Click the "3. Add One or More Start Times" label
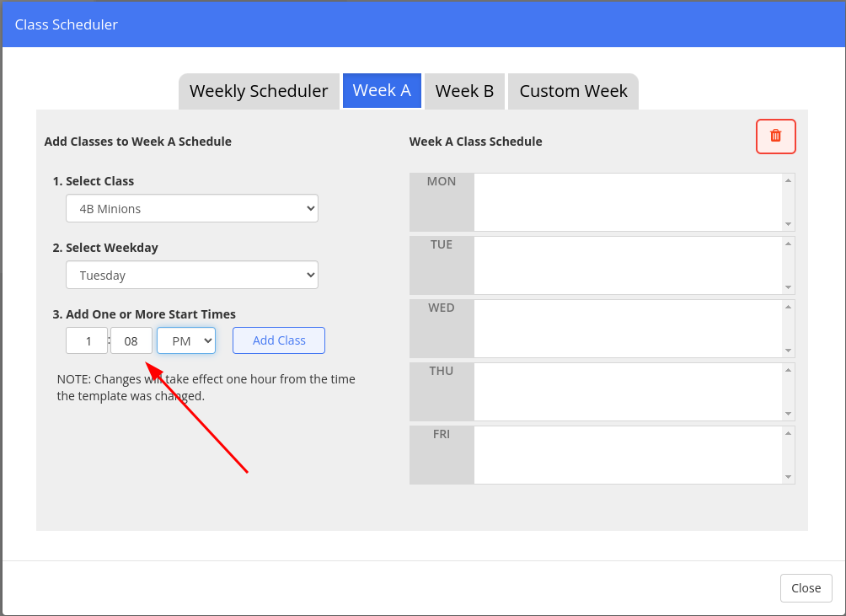The height and width of the screenshot is (616, 846). tap(144, 314)
